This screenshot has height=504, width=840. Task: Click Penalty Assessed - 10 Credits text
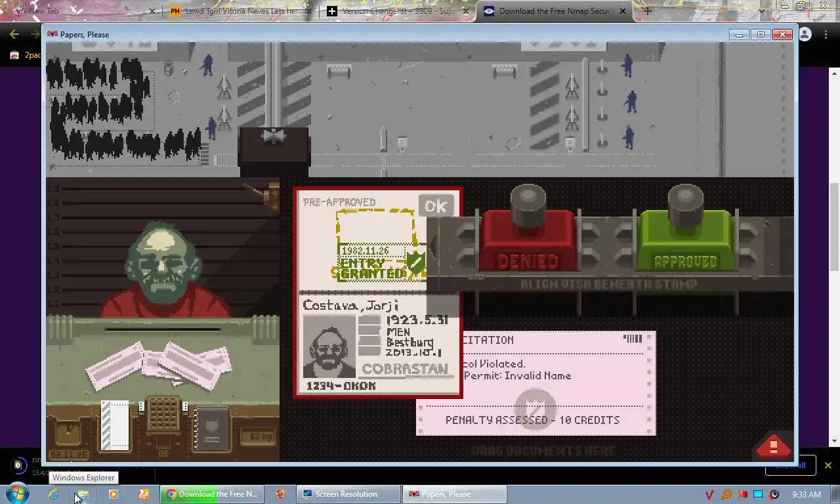click(532, 420)
